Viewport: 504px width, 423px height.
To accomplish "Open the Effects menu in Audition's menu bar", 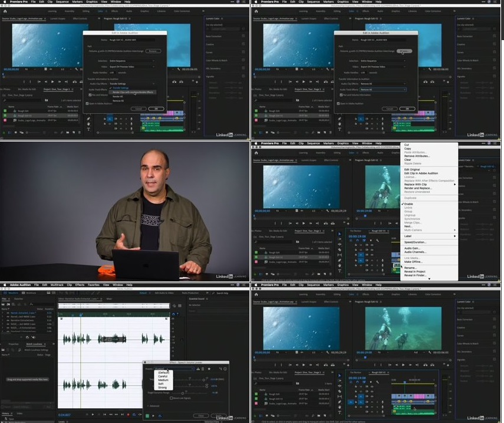I will pyautogui.click(x=80, y=285).
